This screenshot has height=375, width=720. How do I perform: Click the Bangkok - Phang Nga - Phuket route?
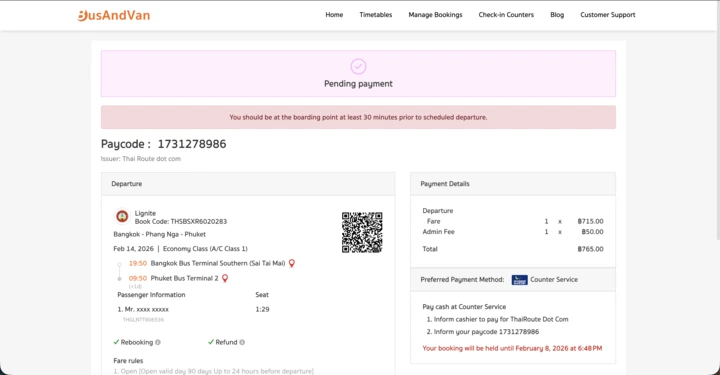click(x=159, y=234)
